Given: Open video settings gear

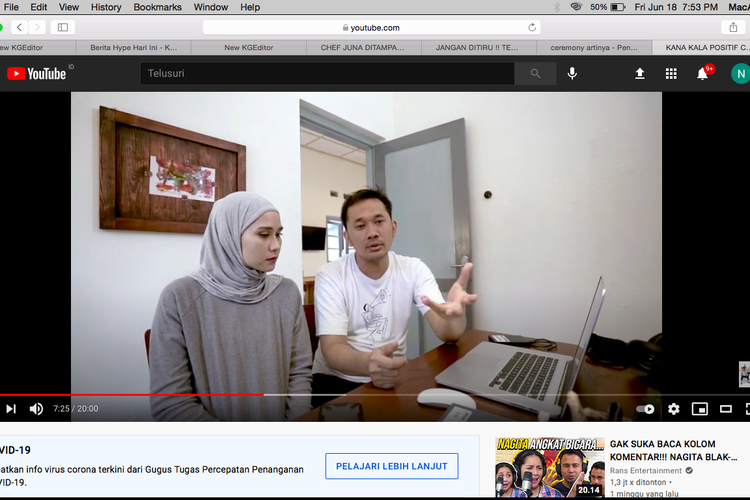Looking at the screenshot, I should (673, 409).
